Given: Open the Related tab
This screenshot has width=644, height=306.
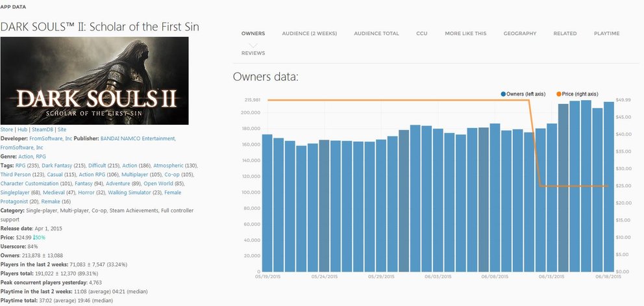Looking at the screenshot, I should click(x=565, y=33).
